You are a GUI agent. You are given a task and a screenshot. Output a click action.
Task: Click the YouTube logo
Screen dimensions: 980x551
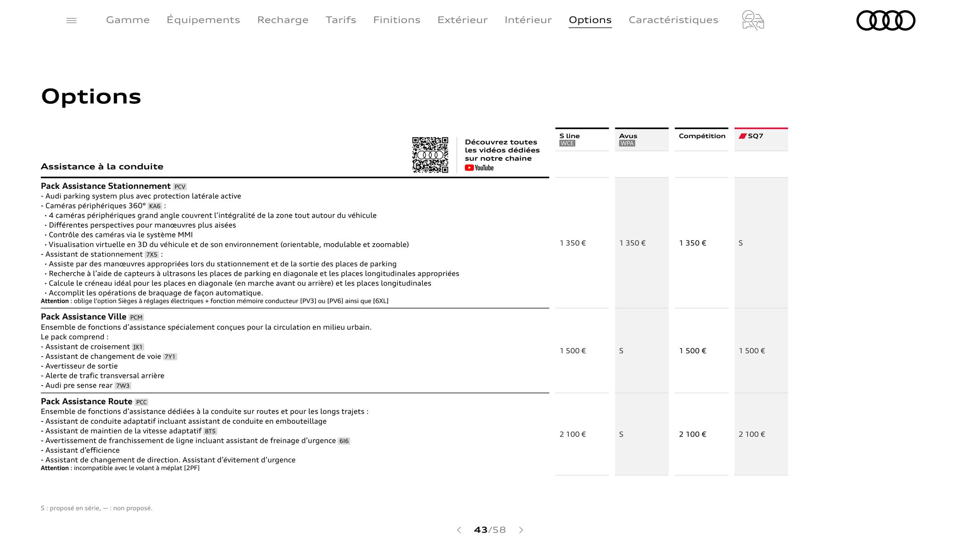coord(479,168)
